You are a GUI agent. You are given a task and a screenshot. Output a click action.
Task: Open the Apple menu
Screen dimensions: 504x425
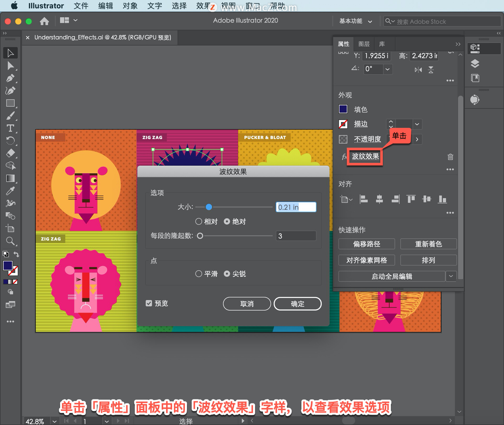[14, 6]
